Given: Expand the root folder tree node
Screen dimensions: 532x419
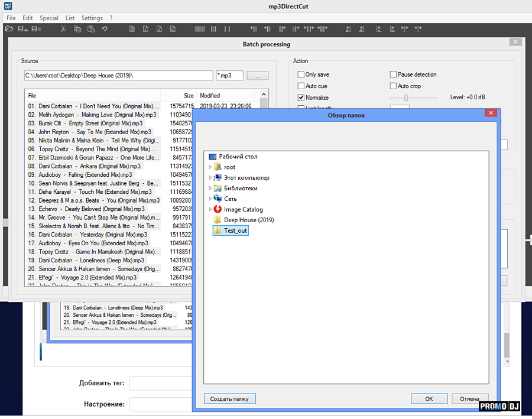Looking at the screenshot, I should 210,168.
